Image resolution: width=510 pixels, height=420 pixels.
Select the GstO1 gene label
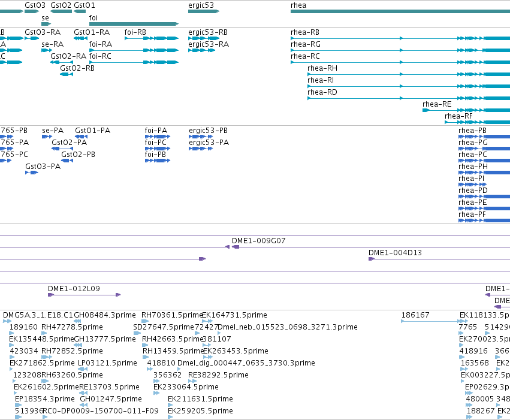[85, 5]
